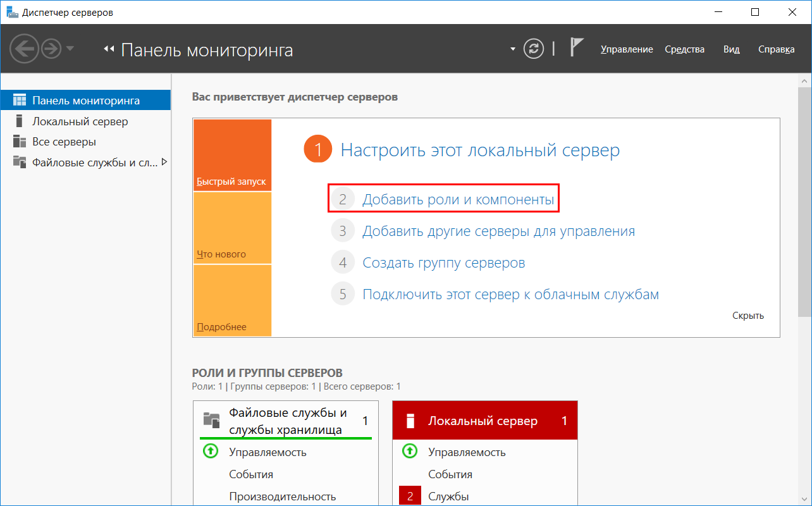This screenshot has height=506, width=812.
Task: Open dropdown arrow left of refresh icon
Action: click(x=513, y=49)
